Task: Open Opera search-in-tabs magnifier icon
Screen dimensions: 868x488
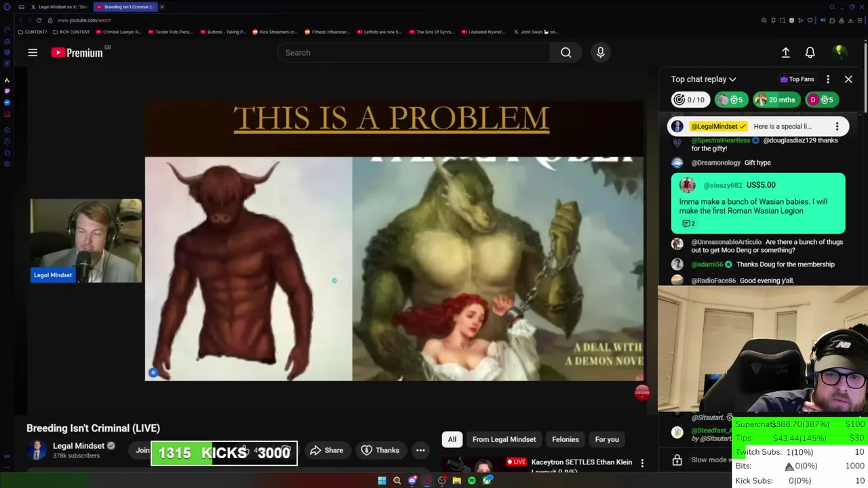Action: pos(832,7)
